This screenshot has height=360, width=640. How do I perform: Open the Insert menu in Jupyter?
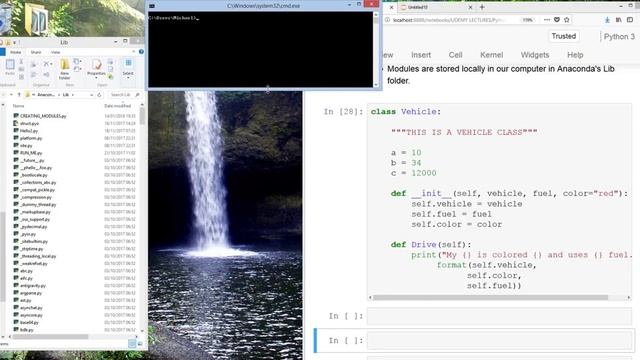point(421,55)
